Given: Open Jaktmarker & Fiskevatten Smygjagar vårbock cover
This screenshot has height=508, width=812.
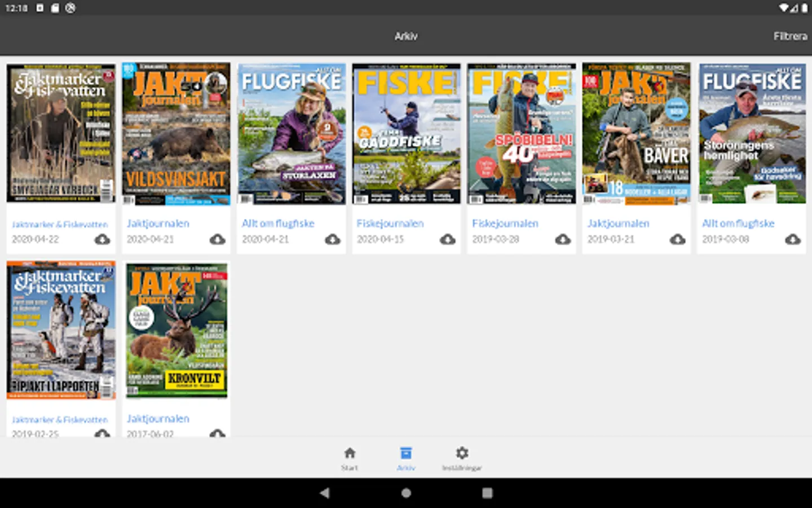Looking at the screenshot, I should coord(61,134).
